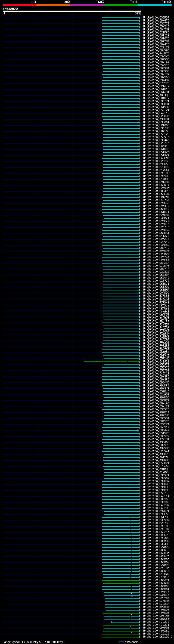Open hit UniRef100_O49921

[x=156, y=361]
